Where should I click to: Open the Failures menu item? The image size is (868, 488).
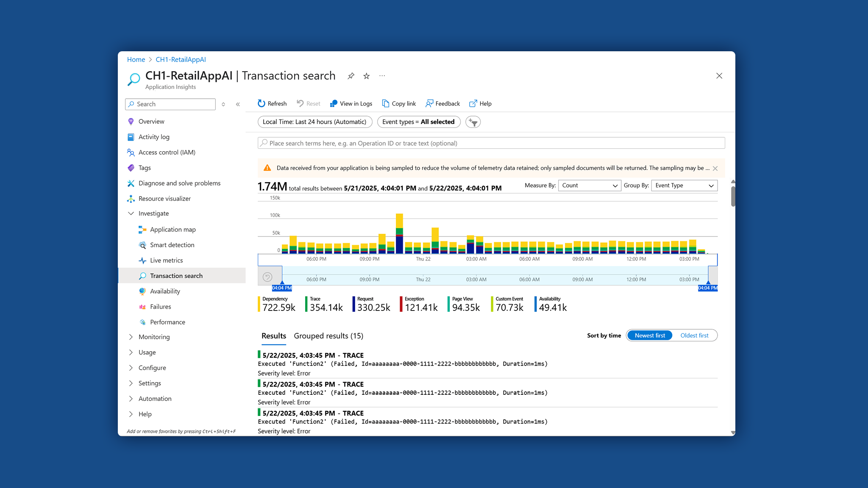click(x=160, y=307)
